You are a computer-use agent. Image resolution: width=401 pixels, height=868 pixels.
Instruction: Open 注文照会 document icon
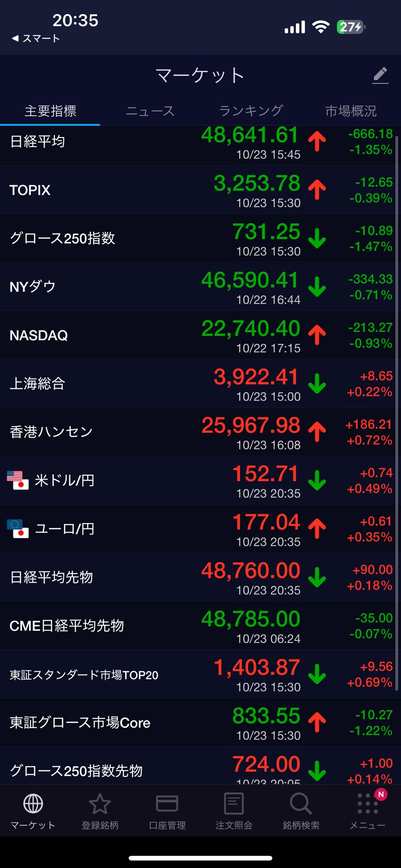click(234, 804)
